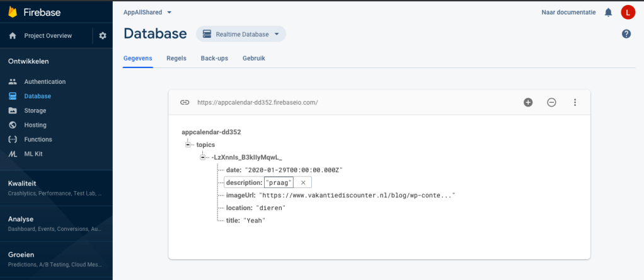This screenshot has height=280, width=644.
Task: Open the three-dot database options menu
Action: click(575, 102)
